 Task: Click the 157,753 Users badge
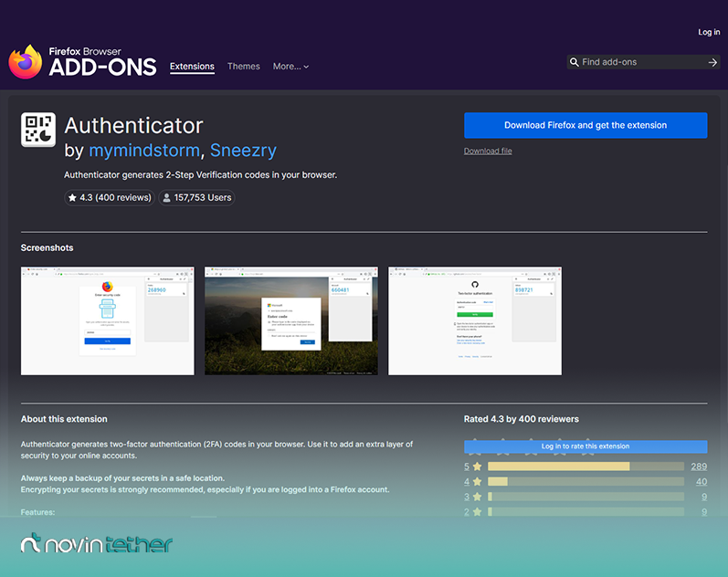point(197,198)
